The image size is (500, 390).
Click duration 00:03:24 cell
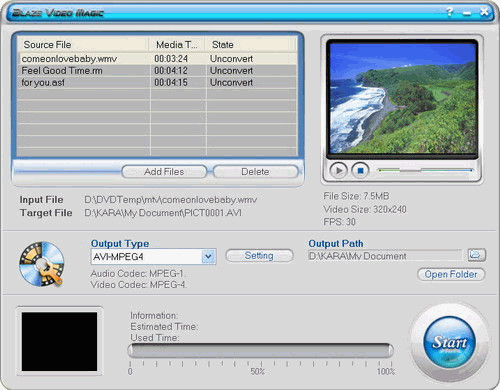point(171,59)
